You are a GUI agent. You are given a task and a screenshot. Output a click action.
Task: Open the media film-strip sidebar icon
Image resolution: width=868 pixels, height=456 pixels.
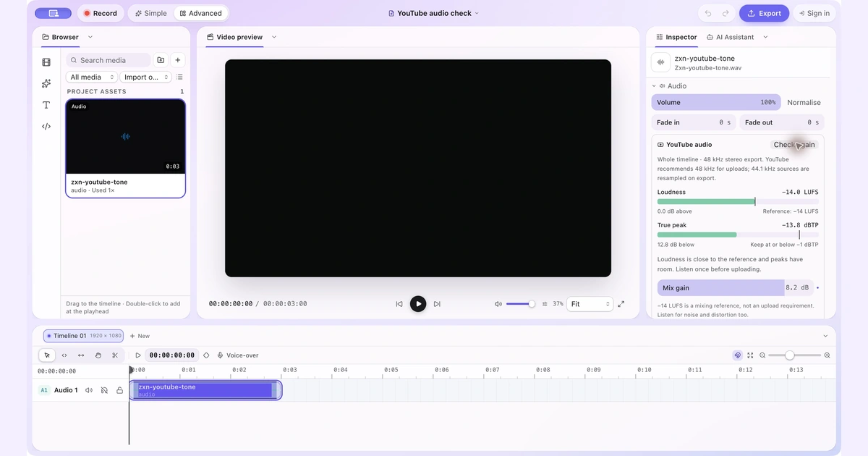coord(46,63)
